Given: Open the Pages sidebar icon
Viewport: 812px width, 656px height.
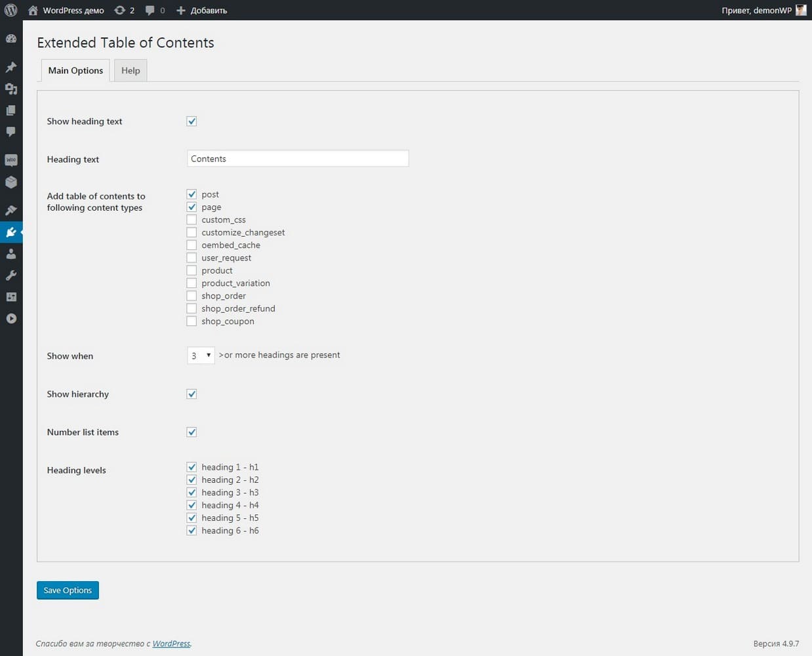Looking at the screenshot, I should click(x=11, y=110).
